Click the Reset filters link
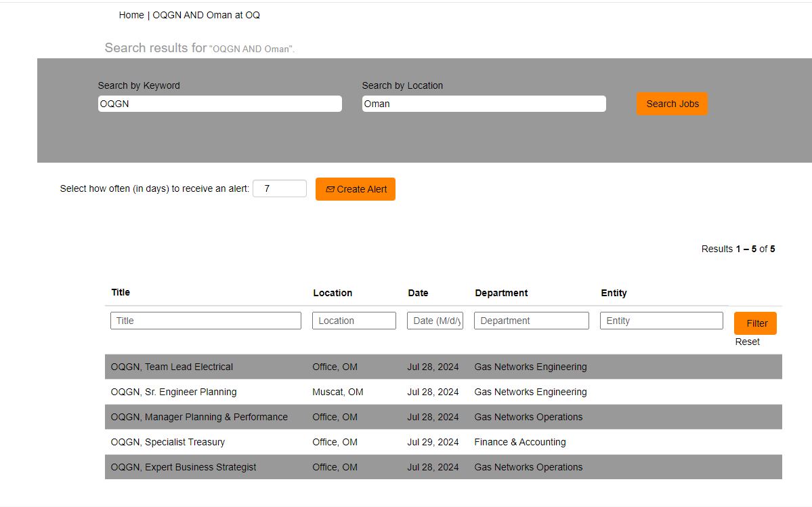This screenshot has width=812, height=507. (747, 342)
